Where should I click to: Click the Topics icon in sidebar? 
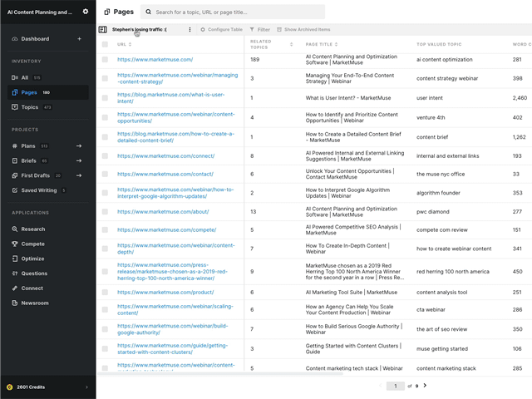(x=15, y=107)
